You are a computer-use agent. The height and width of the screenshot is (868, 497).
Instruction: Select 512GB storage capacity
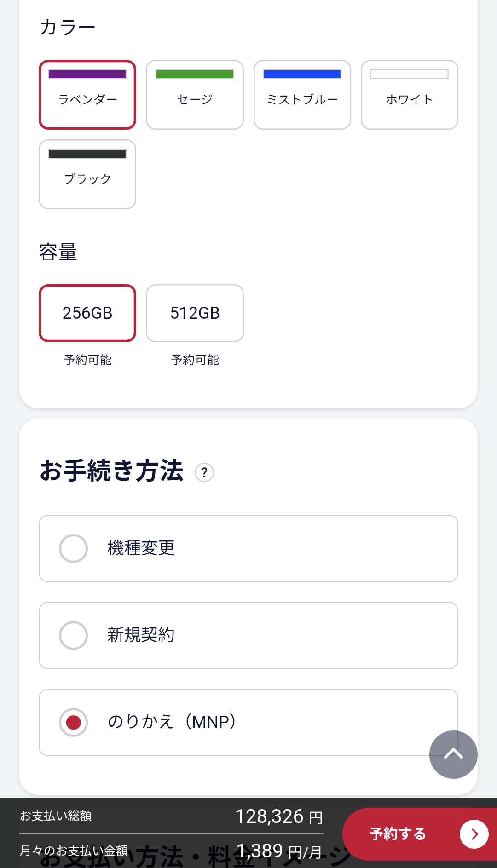(195, 313)
